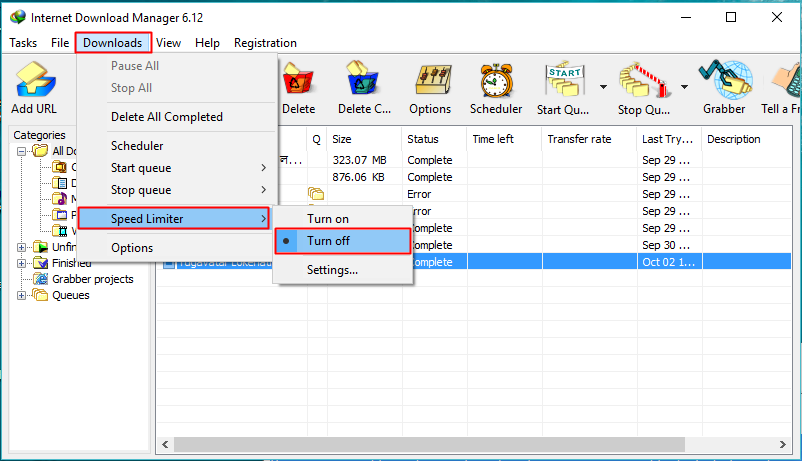
Task: Open Options from the toolbar icon
Action: [433, 80]
